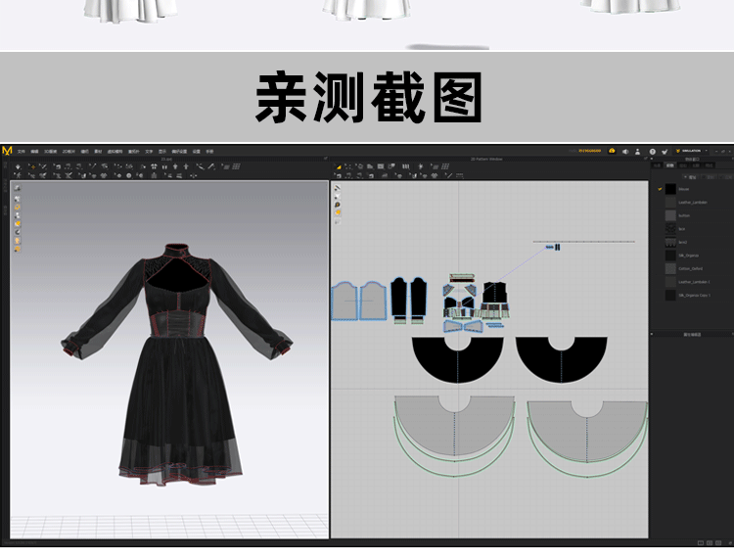This screenshot has height=560, width=734.
Task: Click the lace fabric thumbnail
Action: coord(670,228)
